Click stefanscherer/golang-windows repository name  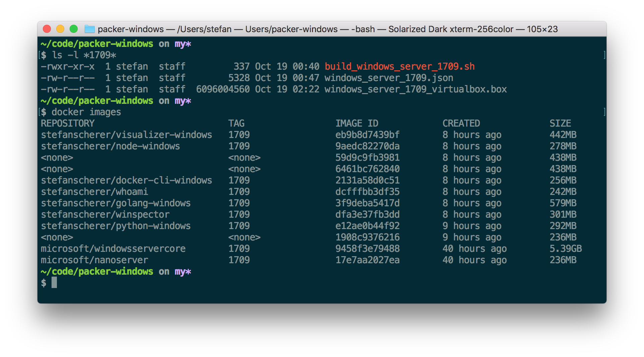116,203
